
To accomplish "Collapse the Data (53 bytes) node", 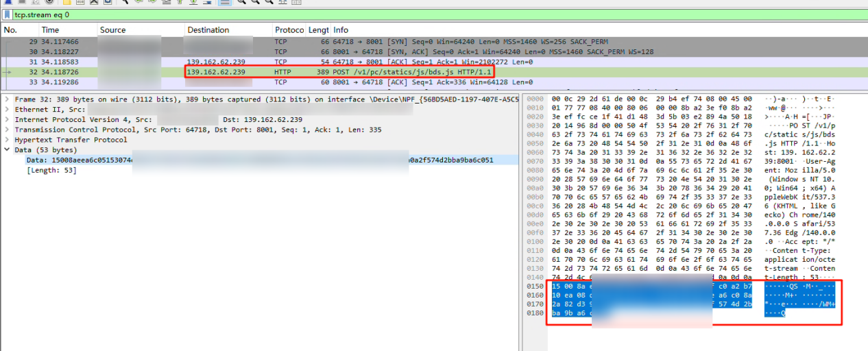I will pyautogui.click(x=7, y=149).
